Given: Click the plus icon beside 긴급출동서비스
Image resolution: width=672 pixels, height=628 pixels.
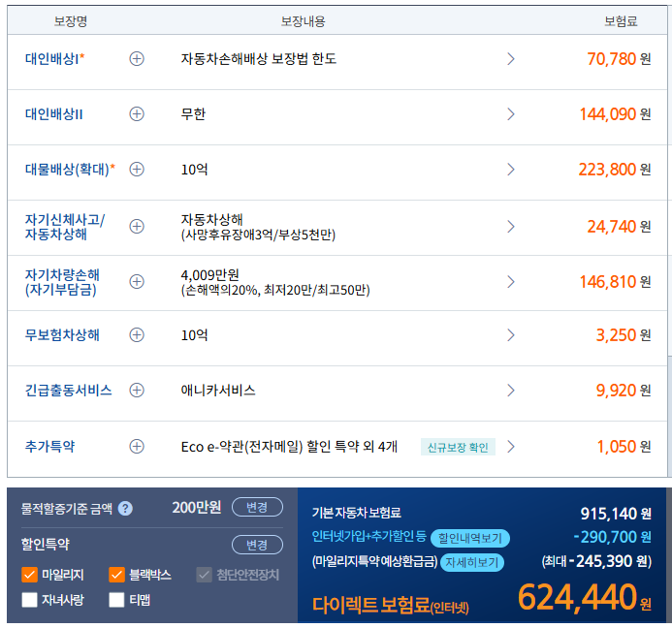Looking at the screenshot, I should 137,390.
